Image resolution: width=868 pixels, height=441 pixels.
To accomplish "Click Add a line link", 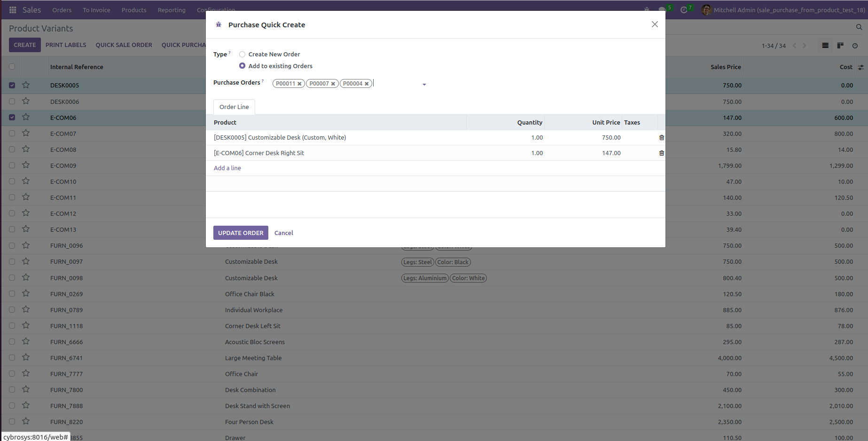I will point(227,168).
